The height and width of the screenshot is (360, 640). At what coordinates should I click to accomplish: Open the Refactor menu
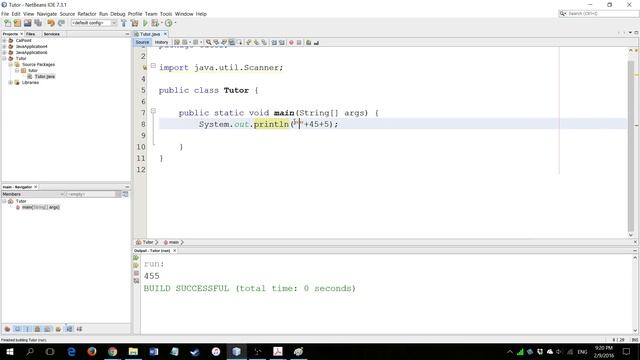click(x=87, y=14)
